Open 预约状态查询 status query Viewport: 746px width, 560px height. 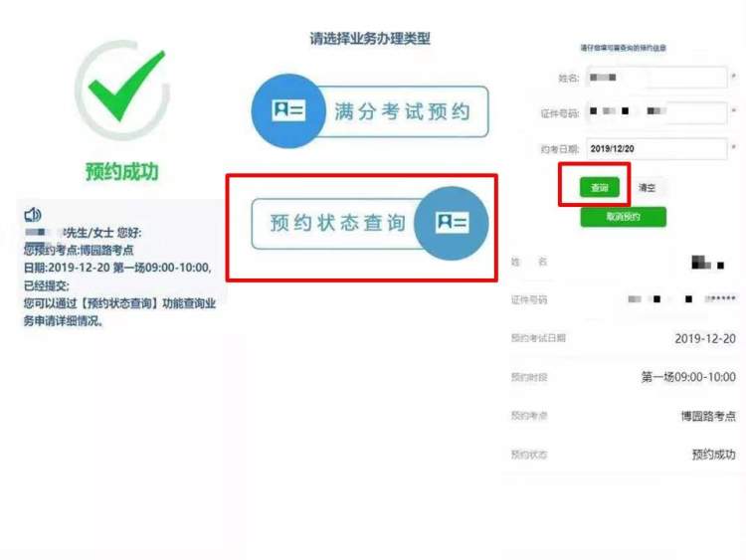pos(370,224)
